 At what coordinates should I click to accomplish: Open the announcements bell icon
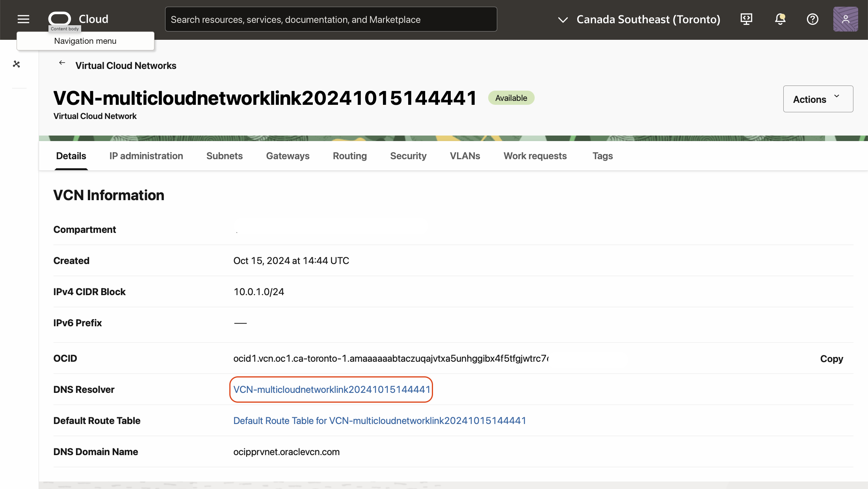click(780, 19)
